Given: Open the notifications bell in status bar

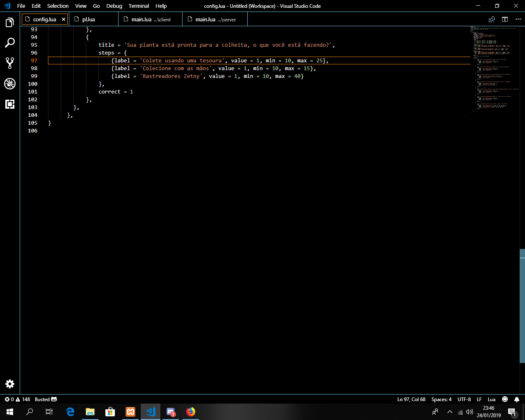Looking at the screenshot, I should pyautogui.click(x=517, y=399).
